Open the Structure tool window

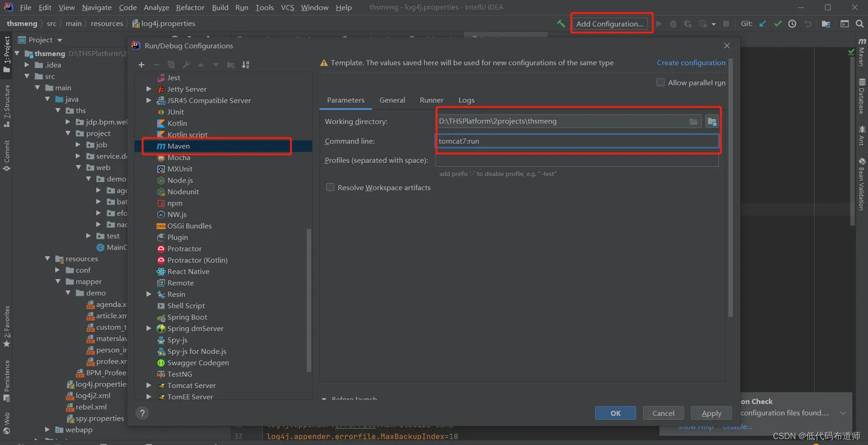pos(7,106)
